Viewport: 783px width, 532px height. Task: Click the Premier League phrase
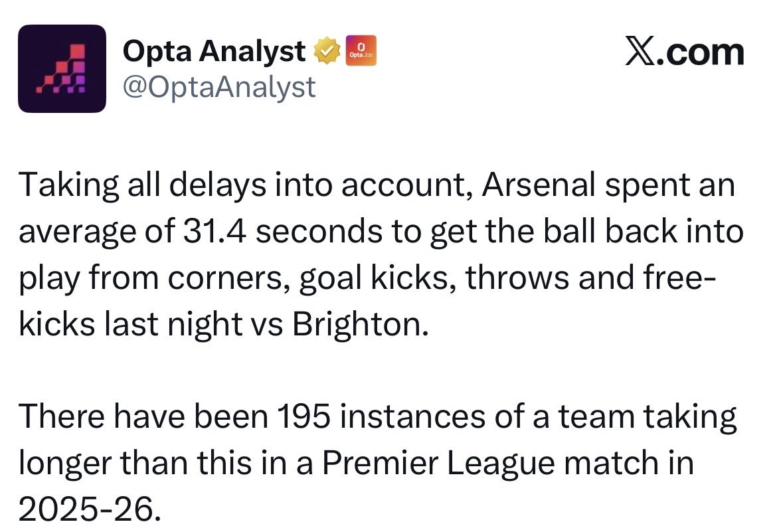[438, 462]
